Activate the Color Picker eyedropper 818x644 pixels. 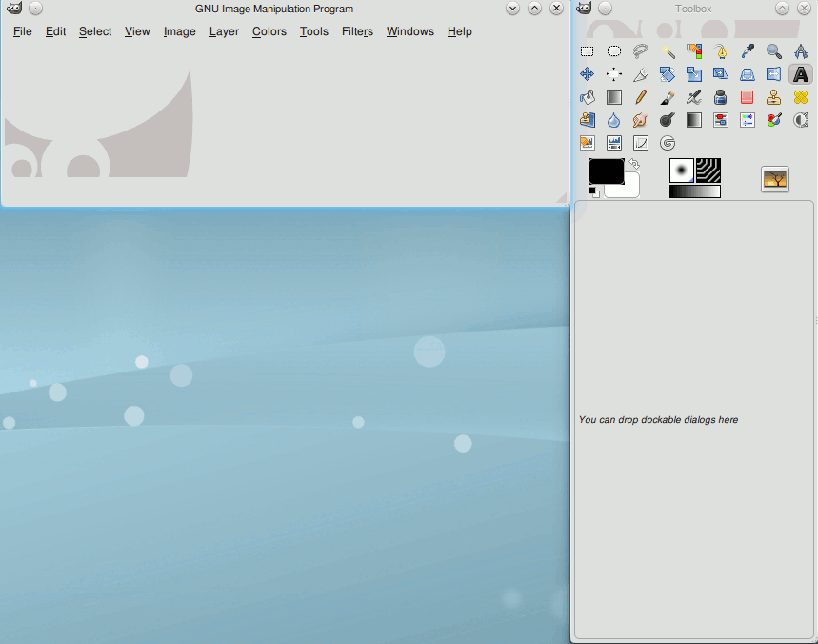tap(748, 51)
